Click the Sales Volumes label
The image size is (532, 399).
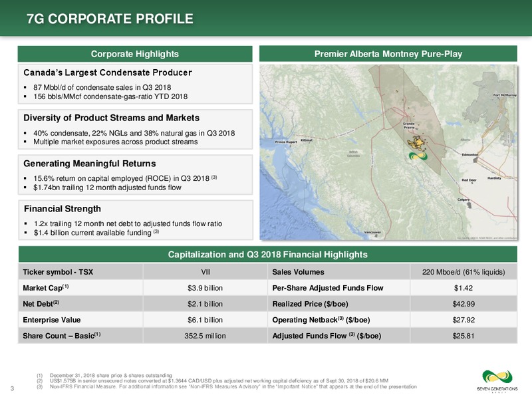298,272
